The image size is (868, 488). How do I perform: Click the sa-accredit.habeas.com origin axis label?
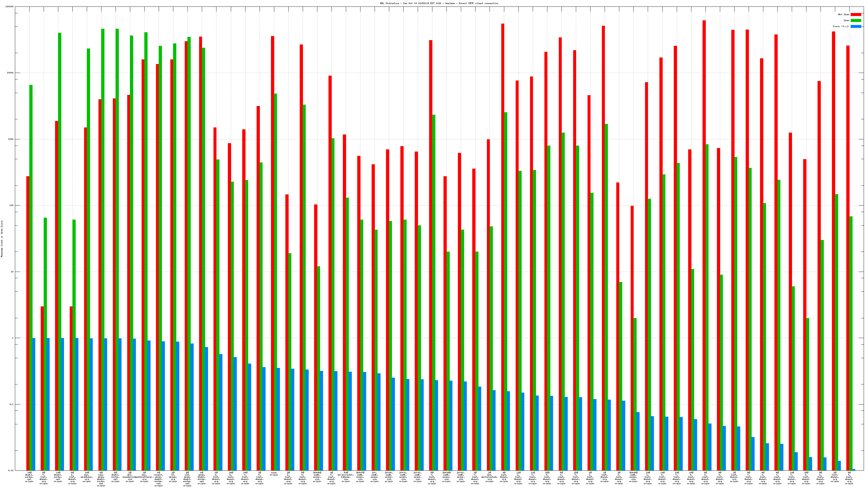pos(346,477)
